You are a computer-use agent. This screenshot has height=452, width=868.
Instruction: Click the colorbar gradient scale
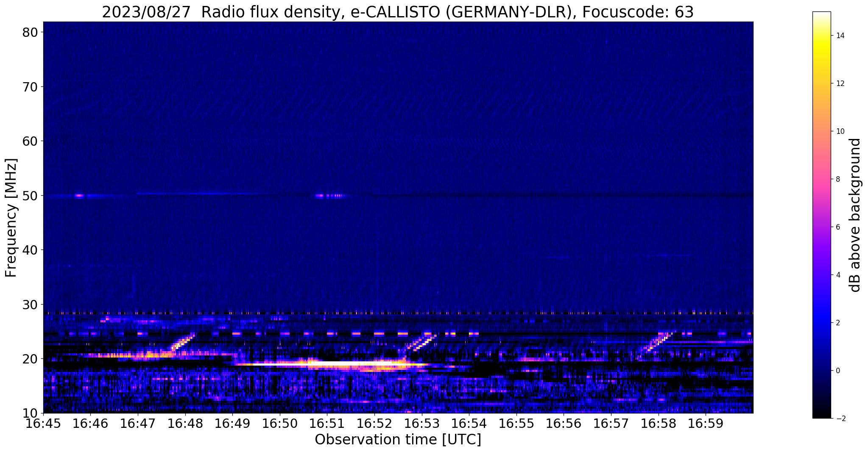(821, 215)
